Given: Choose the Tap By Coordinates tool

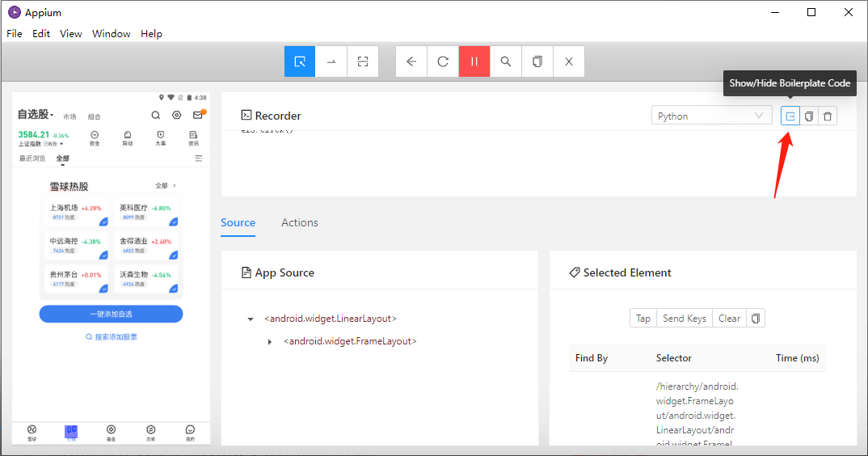Looking at the screenshot, I should pyautogui.click(x=363, y=61).
